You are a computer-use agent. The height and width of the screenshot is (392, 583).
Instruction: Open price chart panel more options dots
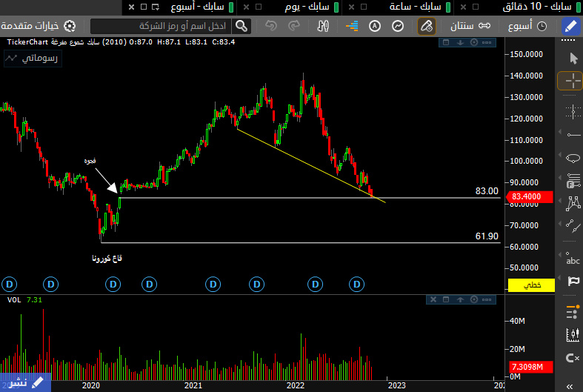pos(487,42)
